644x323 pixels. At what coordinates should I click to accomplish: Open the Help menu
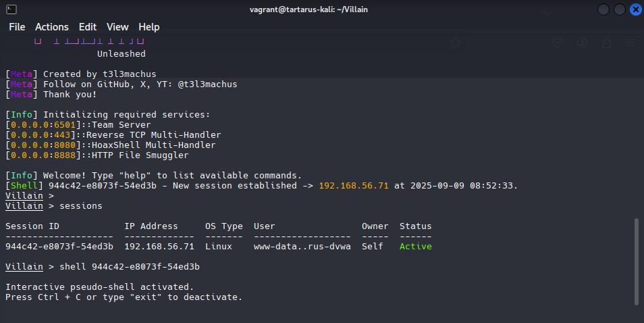[149, 27]
